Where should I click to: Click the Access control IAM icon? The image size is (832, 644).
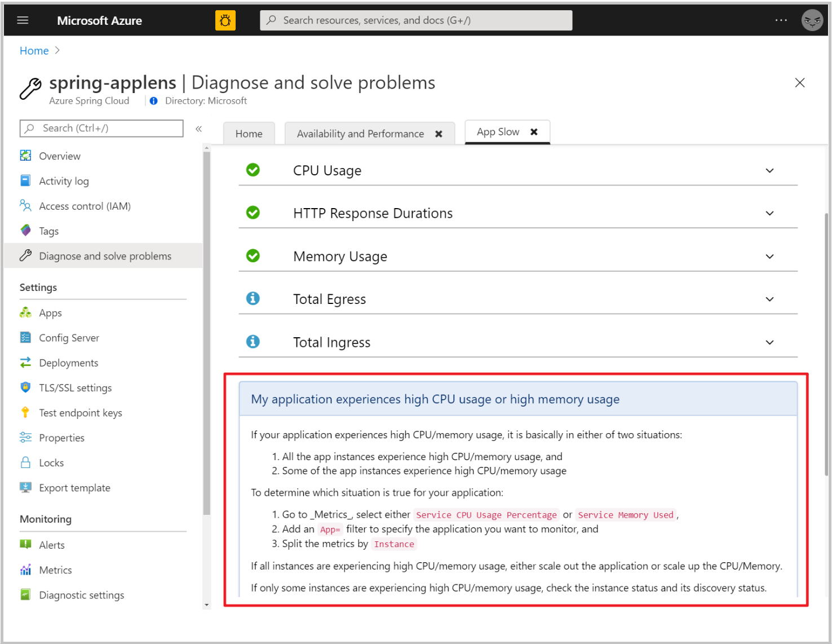coord(25,205)
